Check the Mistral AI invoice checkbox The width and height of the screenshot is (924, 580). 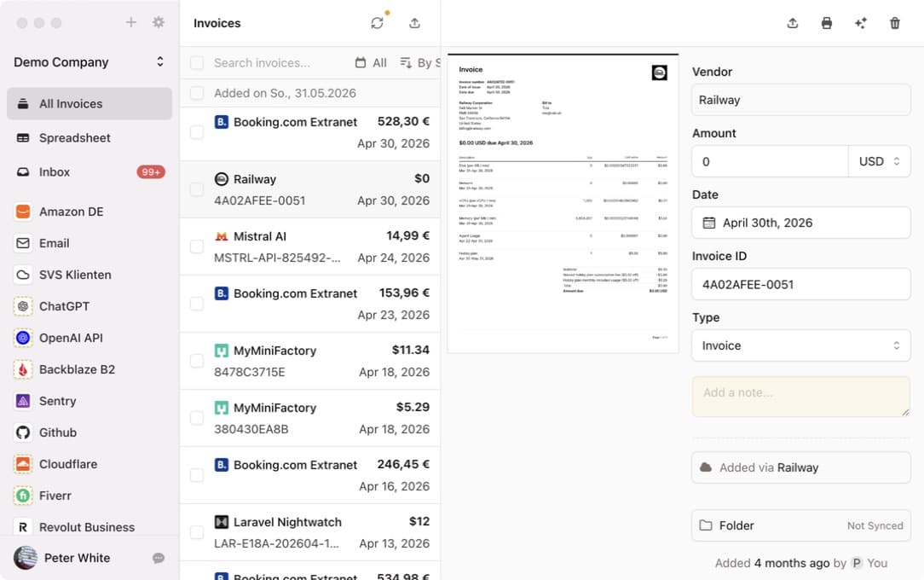(197, 246)
